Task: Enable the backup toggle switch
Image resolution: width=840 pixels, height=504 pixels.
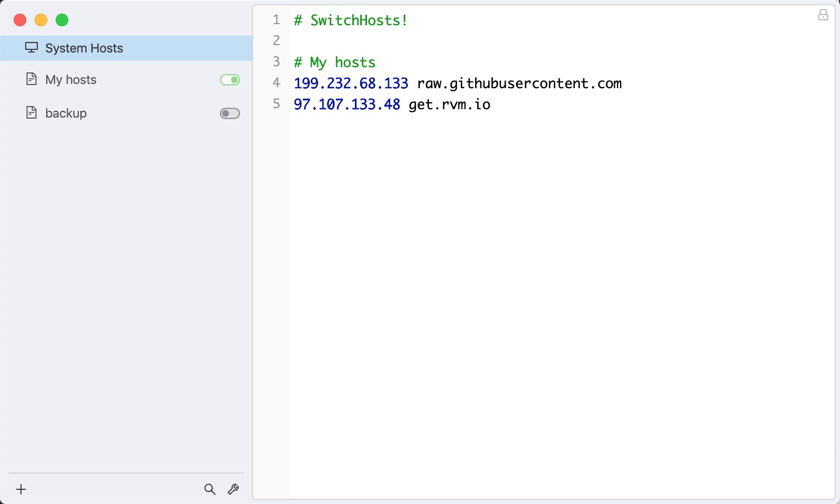Action: (229, 113)
